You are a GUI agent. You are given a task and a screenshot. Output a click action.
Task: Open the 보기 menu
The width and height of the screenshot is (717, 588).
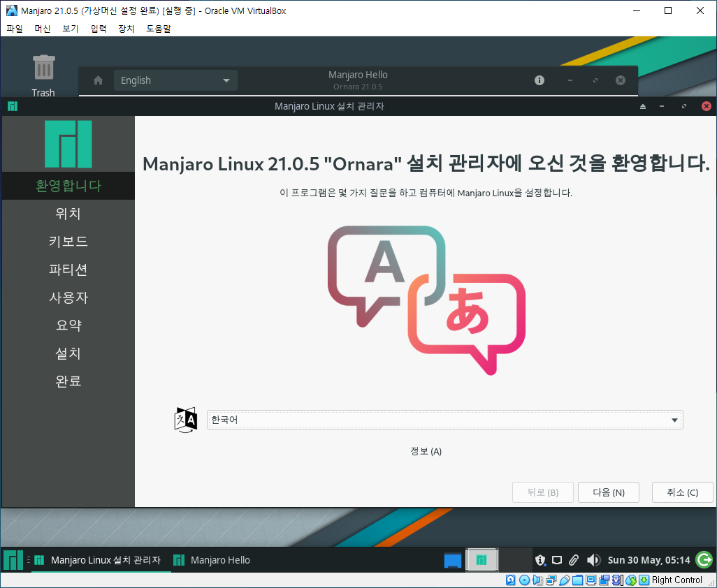coord(71,29)
